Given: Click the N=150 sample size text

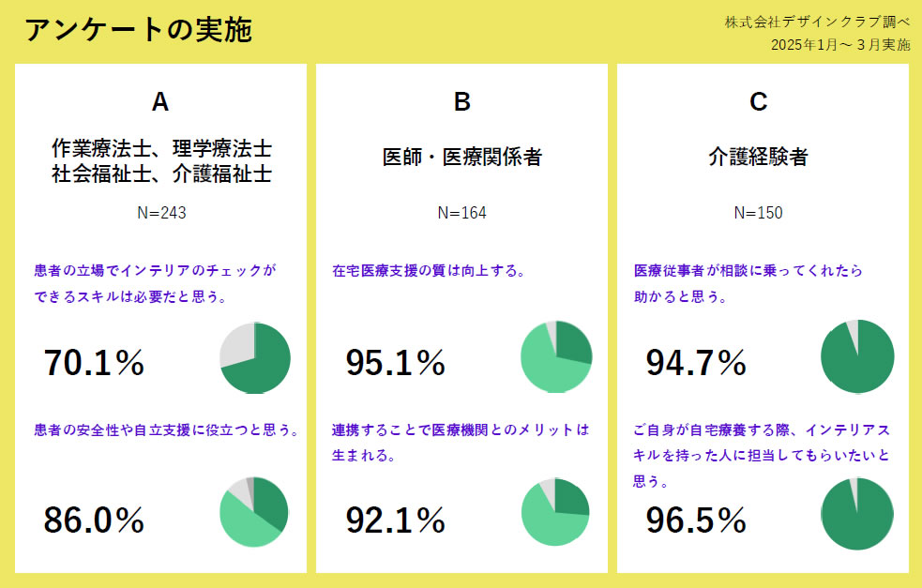Looking at the screenshot, I should click(758, 213).
